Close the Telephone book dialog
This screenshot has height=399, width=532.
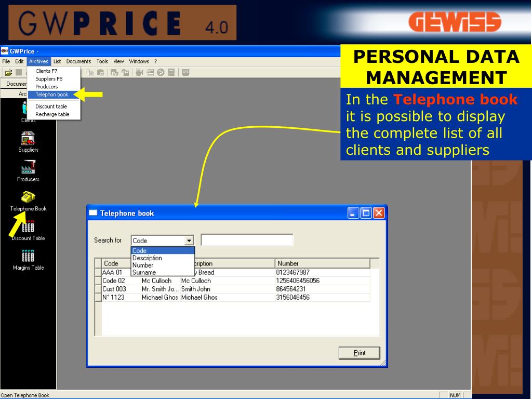(379, 213)
